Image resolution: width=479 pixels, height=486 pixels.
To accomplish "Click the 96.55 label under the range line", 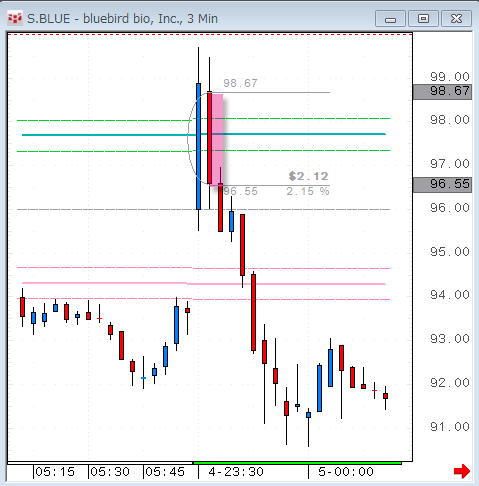I will click(x=240, y=191).
